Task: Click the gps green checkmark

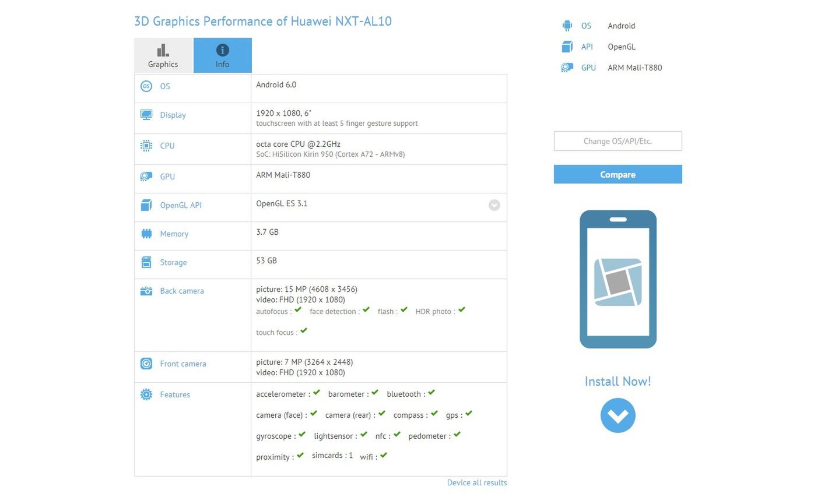Action: pos(469,414)
